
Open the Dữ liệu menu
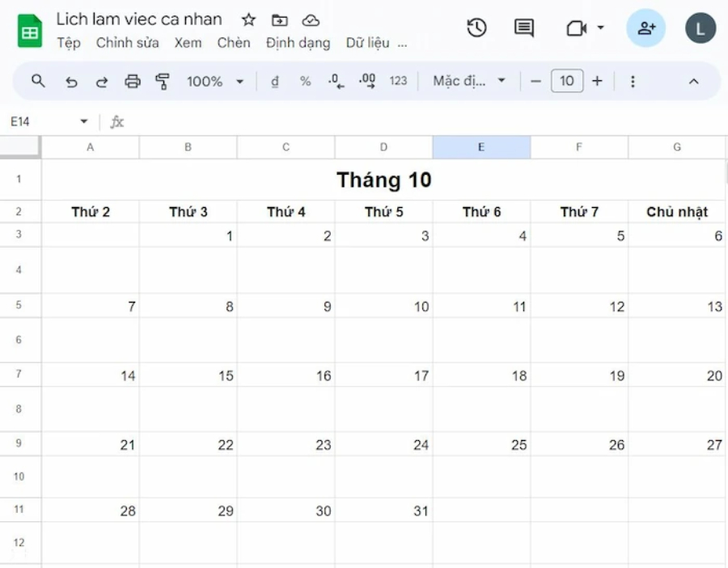[368, 43]
